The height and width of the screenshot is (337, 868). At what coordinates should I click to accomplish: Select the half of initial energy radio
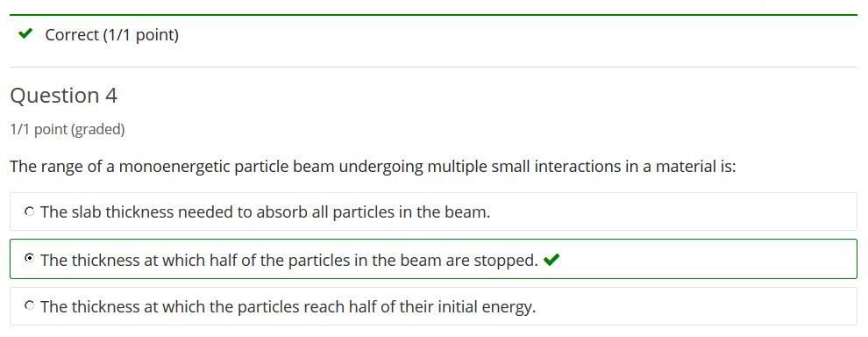click(29, 305)
